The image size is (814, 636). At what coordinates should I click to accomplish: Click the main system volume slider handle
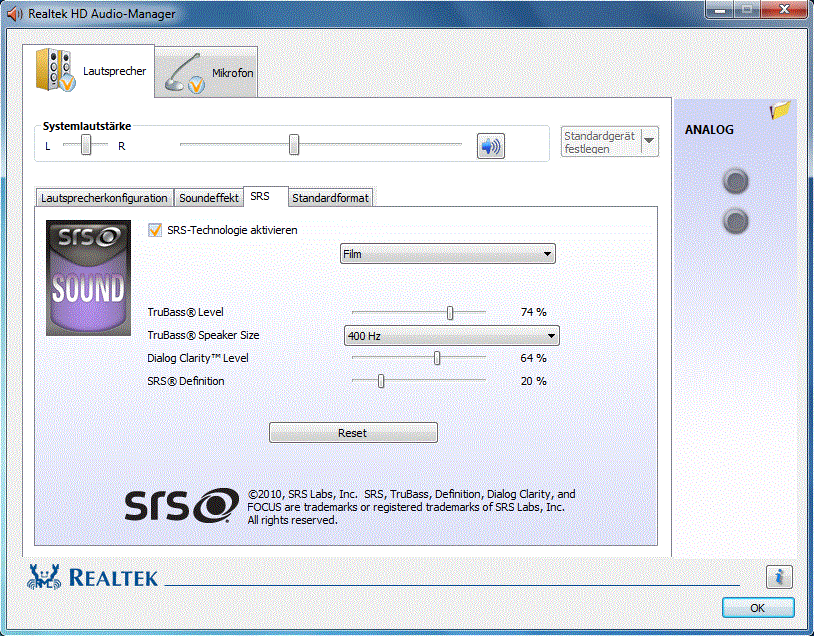[x=294, y=145]
